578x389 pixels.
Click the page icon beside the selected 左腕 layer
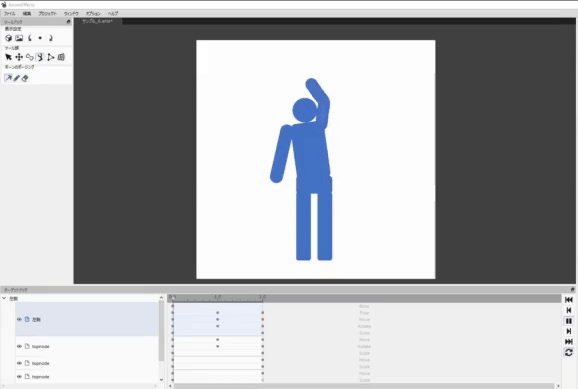coord(27,320)
